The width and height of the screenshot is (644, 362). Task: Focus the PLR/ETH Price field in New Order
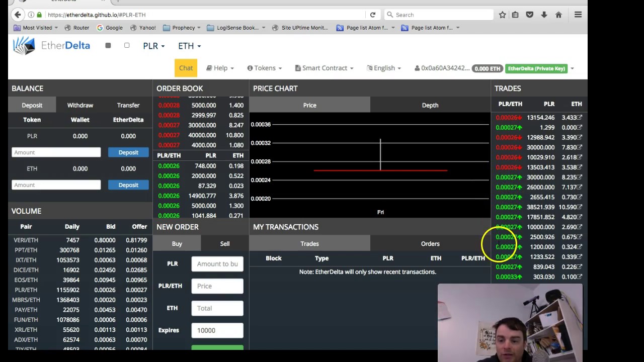click(x=217, y=286)
